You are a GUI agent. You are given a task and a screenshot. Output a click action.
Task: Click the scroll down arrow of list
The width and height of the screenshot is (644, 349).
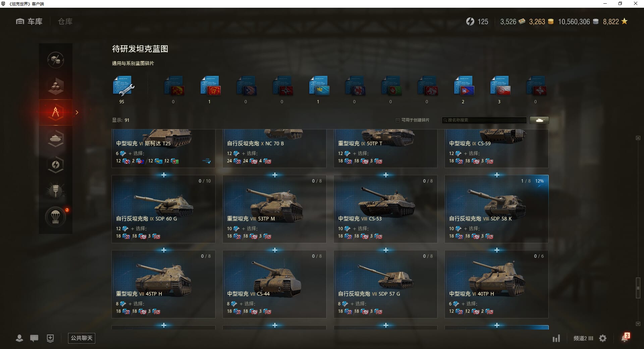tap(638, 324)
